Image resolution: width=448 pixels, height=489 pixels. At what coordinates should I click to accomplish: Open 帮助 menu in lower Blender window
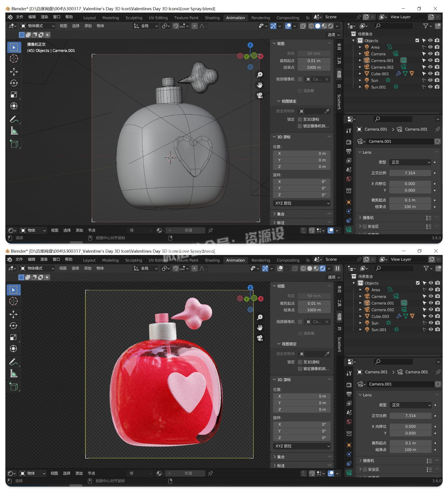click(x=69, y=259)
